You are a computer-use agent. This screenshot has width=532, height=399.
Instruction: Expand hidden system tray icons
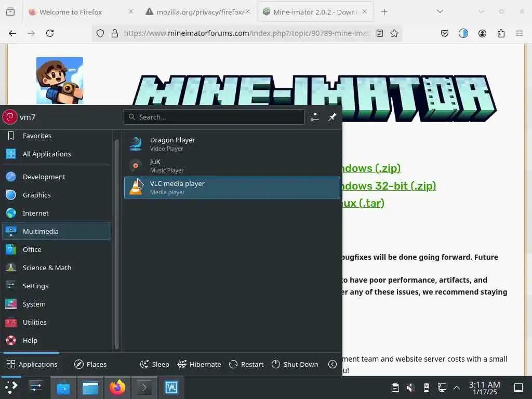(x=457, y=388)
